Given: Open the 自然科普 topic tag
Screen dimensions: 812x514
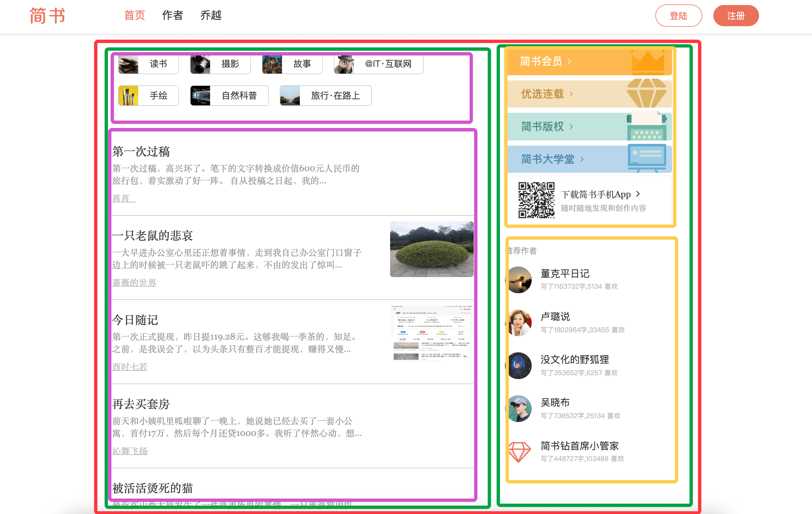Looking at the screenshot, I should [x=229, y=96].
